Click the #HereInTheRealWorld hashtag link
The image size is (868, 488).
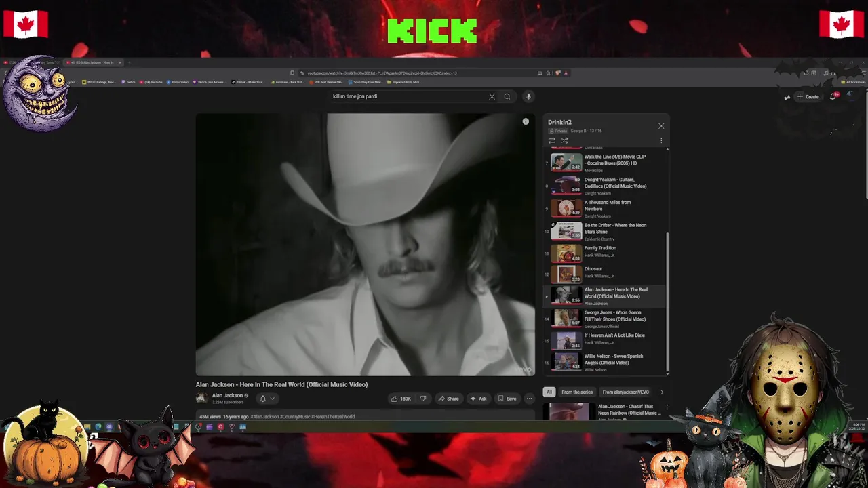[333, 417]
